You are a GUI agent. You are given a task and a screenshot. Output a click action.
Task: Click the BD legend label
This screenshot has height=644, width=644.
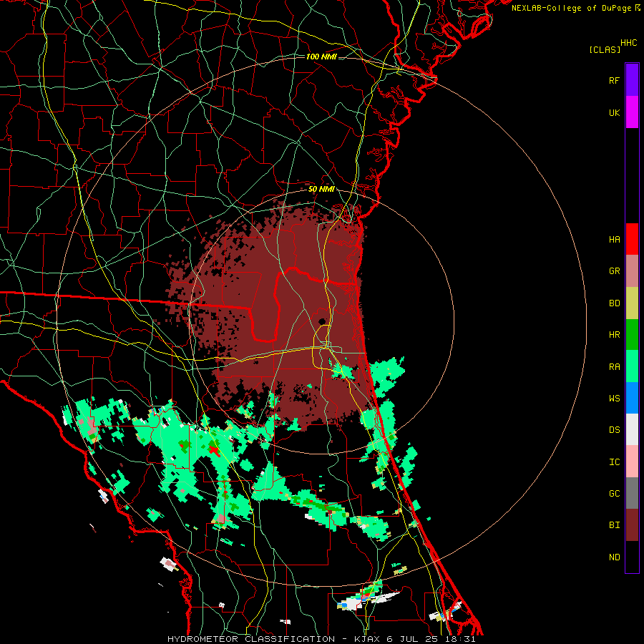(x=614, y=303)
